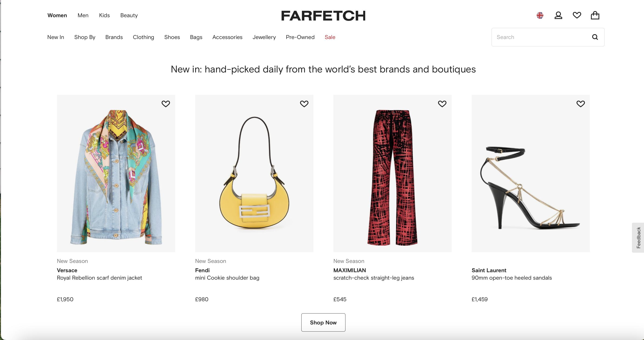Screen dimensions: 644x340
Task: Switch to the Beauty department tab
Action: click(x=129, y=16)
